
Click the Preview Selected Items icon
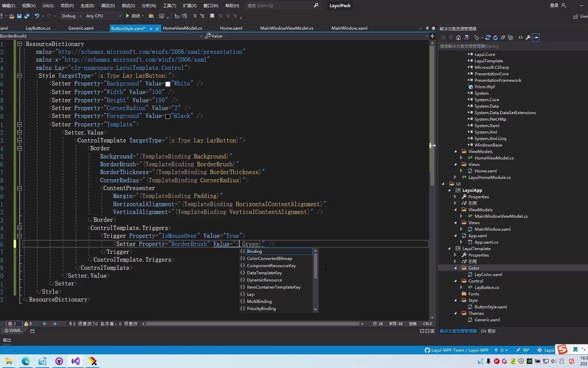pos(536,37)
